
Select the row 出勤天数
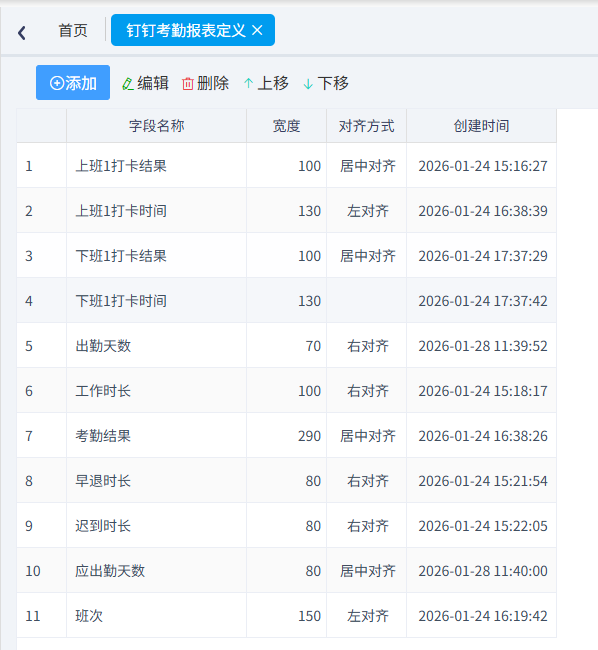(286, 346)
